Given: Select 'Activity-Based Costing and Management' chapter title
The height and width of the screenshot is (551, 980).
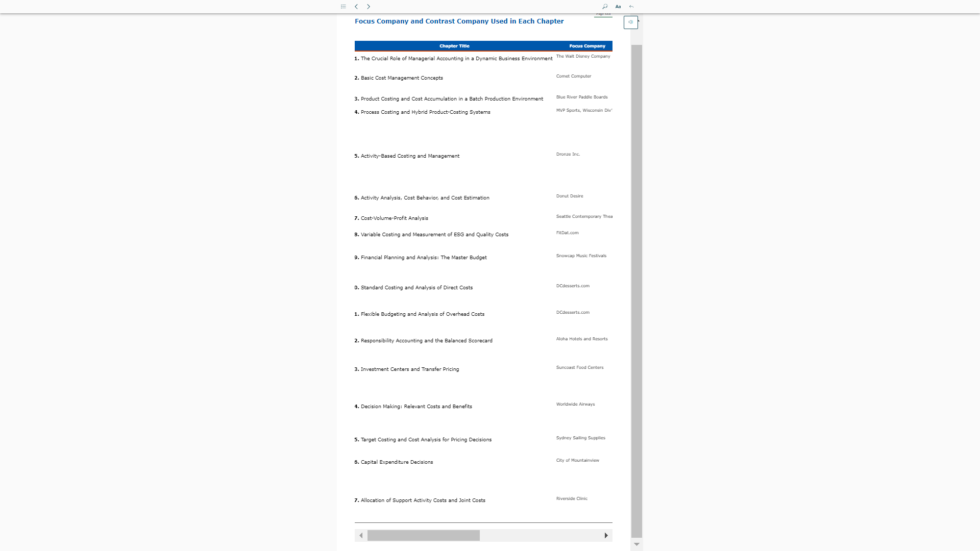Looking at the screenshot, I should 410,156.
